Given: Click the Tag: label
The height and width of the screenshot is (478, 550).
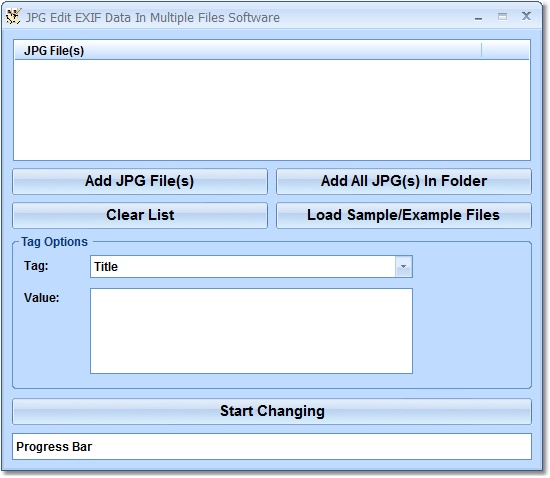Looking at the screenshot, I should pyautogui.click(x=36, y=265).
